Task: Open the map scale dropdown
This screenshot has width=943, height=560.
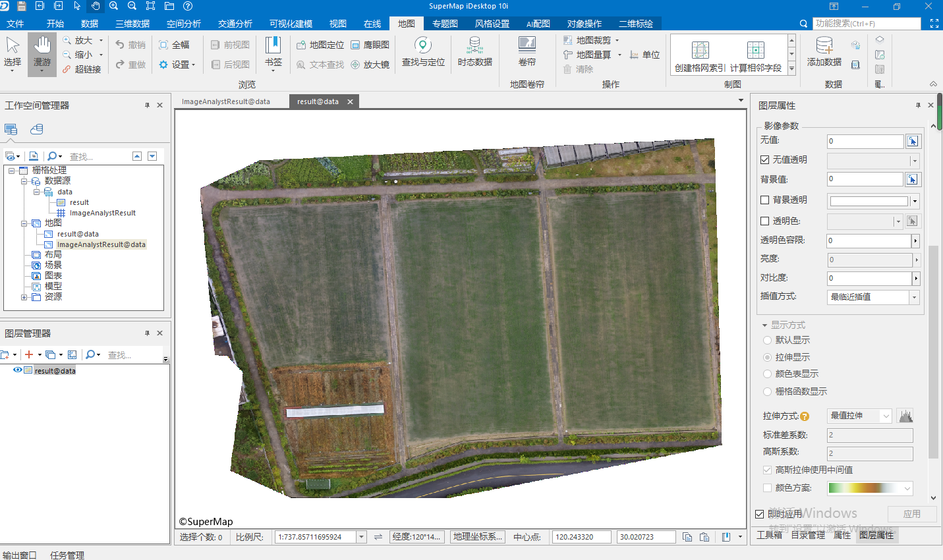Action: [361, 537]
